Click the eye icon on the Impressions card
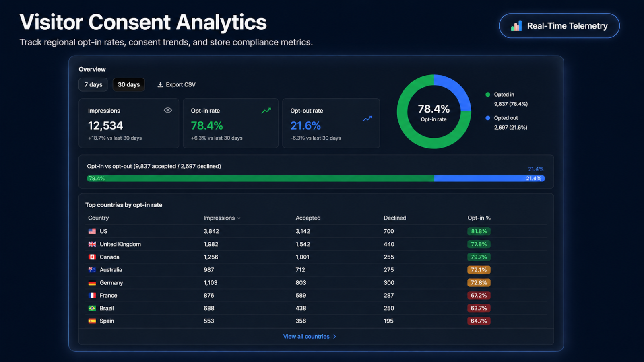Image resolution: width=644 pixels, height=362 pixels. [168, 110]
